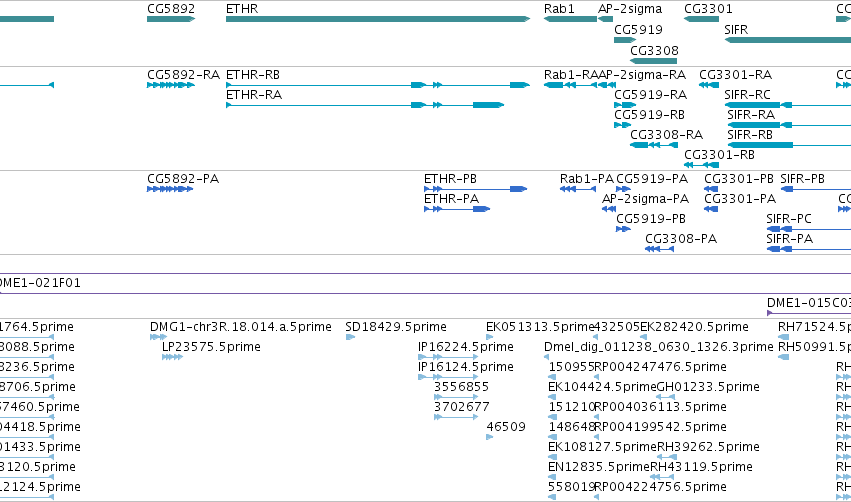Select the RP004036113.5prime EST label
The width and height of the screenshot is (851, 502).
click(x=661, y=407)
